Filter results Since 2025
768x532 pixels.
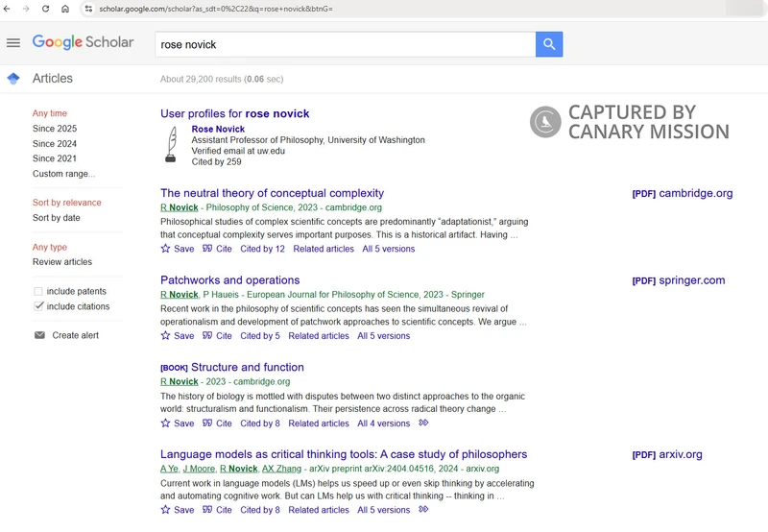point(55,129)
